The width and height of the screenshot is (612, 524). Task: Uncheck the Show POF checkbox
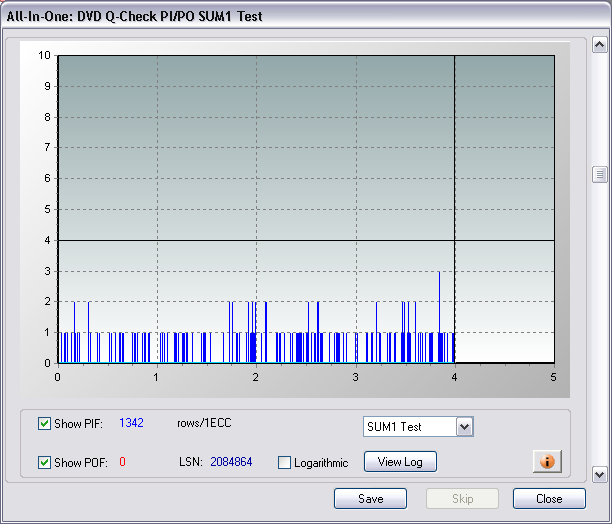click(x=44, y=462)
